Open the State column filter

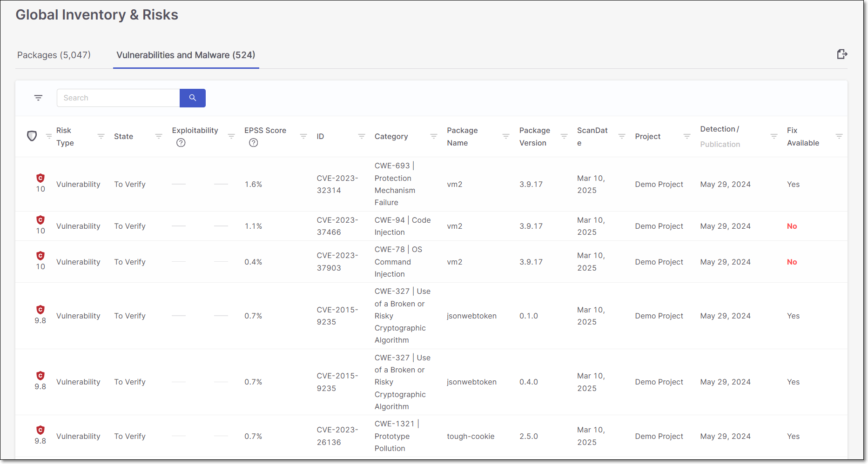tap(159, 136)
